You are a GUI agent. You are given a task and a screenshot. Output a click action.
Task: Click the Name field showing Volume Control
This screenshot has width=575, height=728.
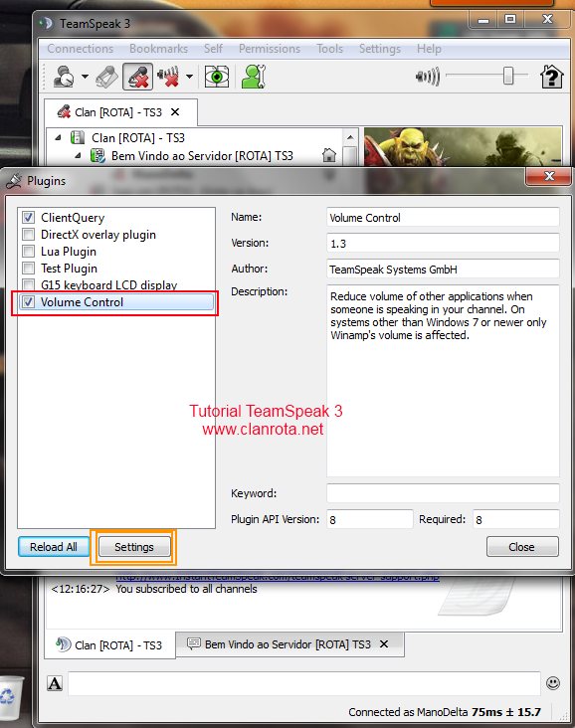pyautogui.click(x=443, y=217)
